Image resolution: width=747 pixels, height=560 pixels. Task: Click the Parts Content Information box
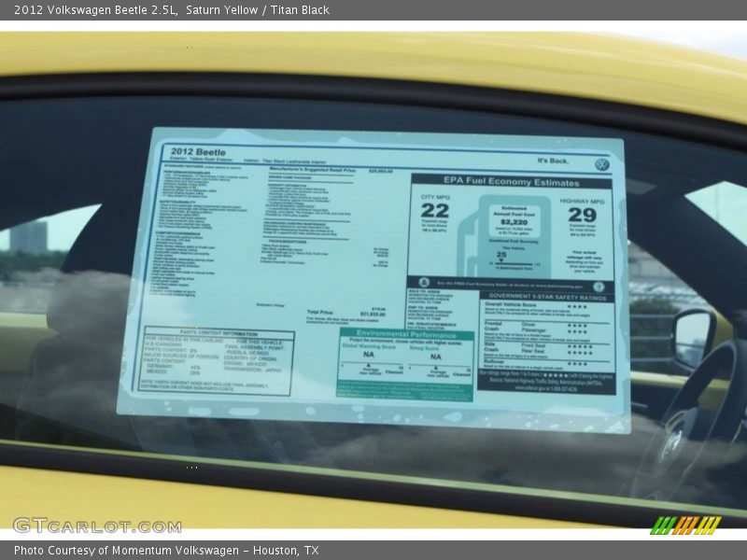point(217,360)
